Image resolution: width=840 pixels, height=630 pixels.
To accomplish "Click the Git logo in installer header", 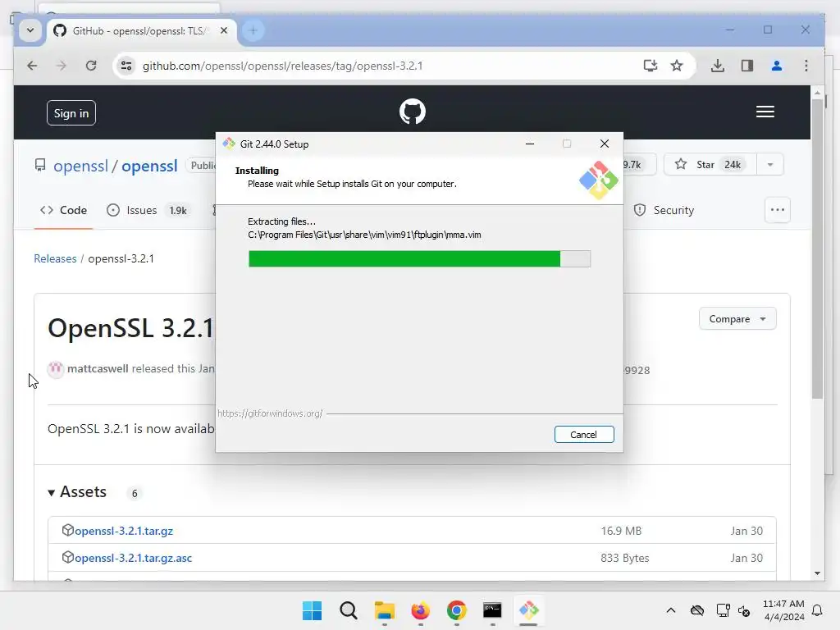I will pos(598,180).
